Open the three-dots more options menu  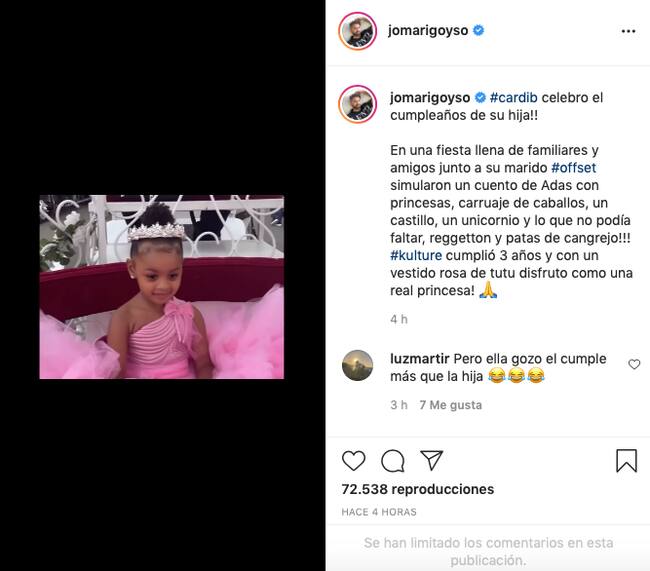(628, 31)
